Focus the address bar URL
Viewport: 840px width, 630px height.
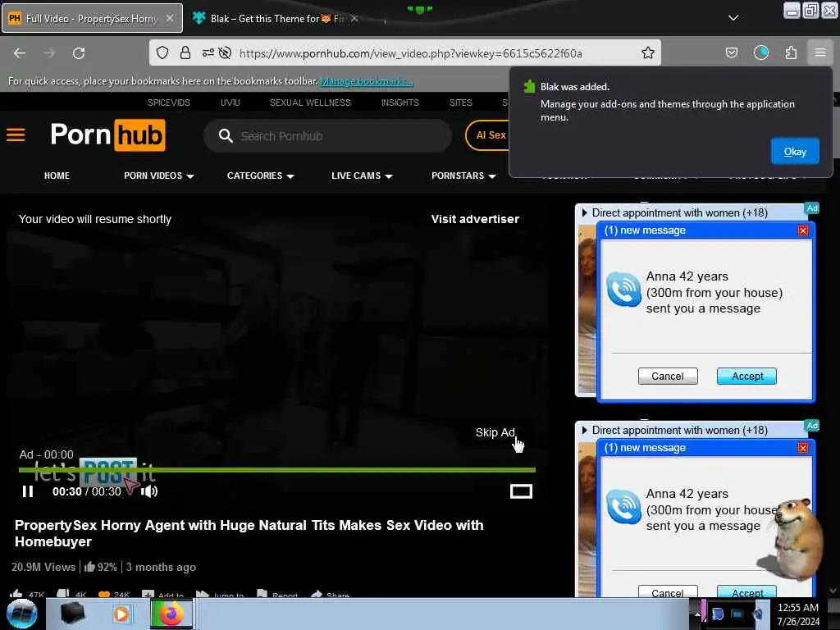tap(410, 53)
